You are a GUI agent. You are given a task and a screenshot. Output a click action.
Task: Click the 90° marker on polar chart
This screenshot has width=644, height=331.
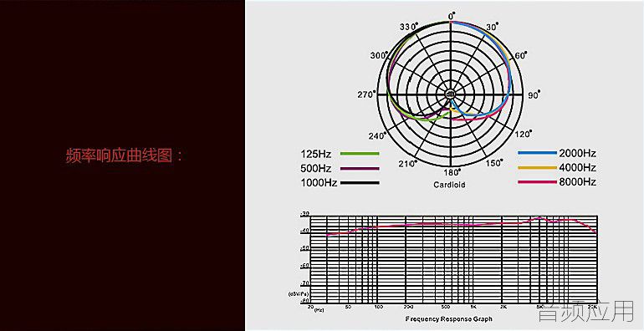534,94
